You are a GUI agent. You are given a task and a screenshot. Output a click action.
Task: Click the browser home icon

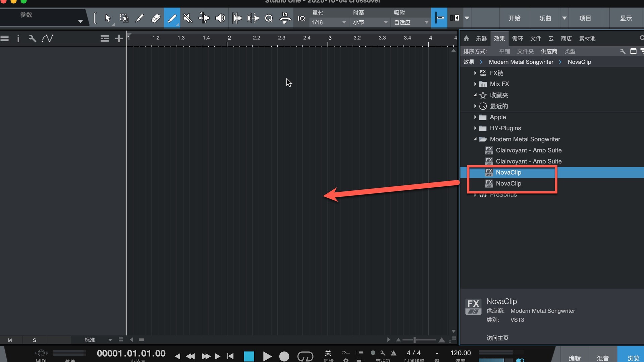[466, 39]
